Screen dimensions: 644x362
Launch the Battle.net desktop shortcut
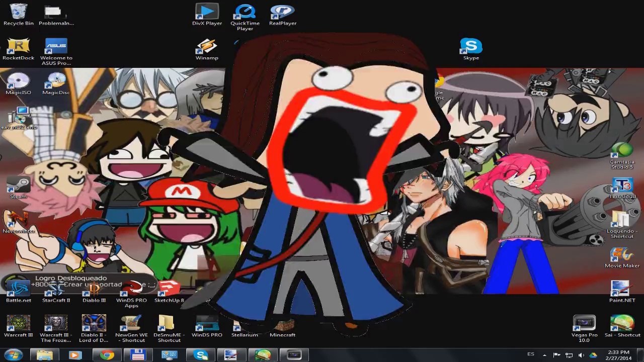(x=19, y=292)
